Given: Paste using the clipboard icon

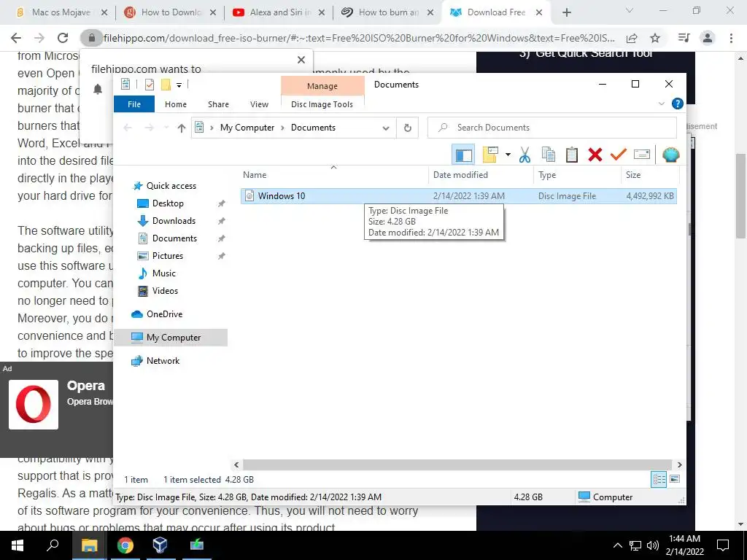Looking at the screenshot, I should (572, 155).
